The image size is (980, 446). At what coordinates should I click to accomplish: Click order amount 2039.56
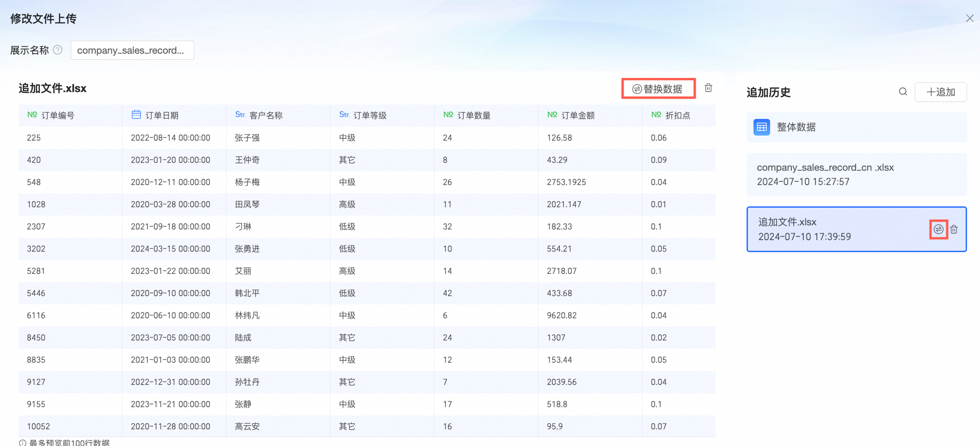[x=562, y=382]
